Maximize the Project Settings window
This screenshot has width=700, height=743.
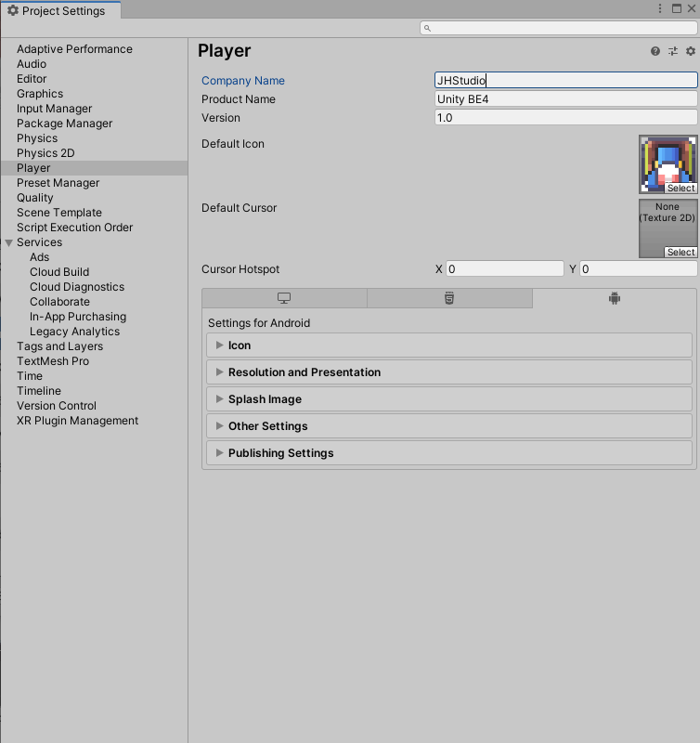pos(676,8)
